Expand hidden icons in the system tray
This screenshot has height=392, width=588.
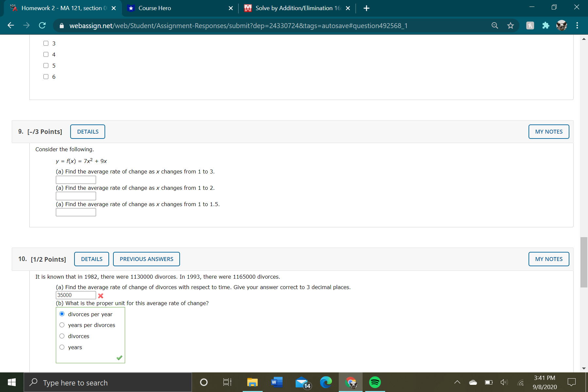click(457, 382)
